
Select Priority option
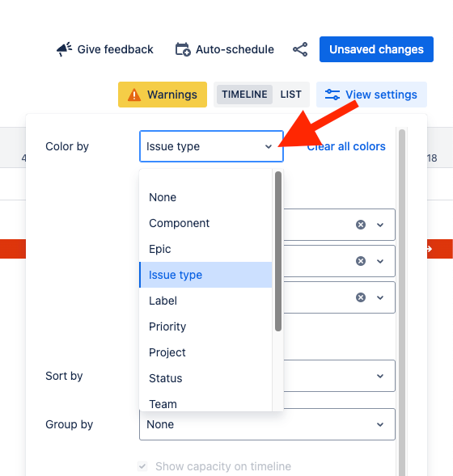click(x=205, y=326)
